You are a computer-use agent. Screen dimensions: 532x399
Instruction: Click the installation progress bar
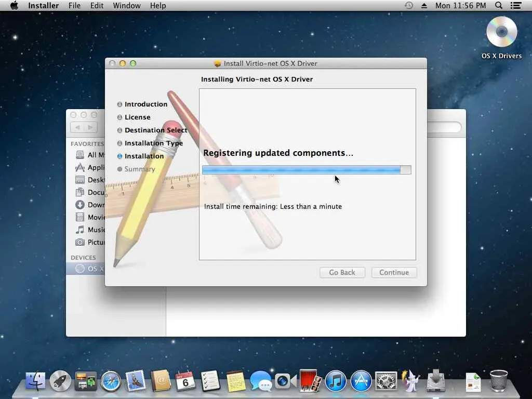[307, 170]
